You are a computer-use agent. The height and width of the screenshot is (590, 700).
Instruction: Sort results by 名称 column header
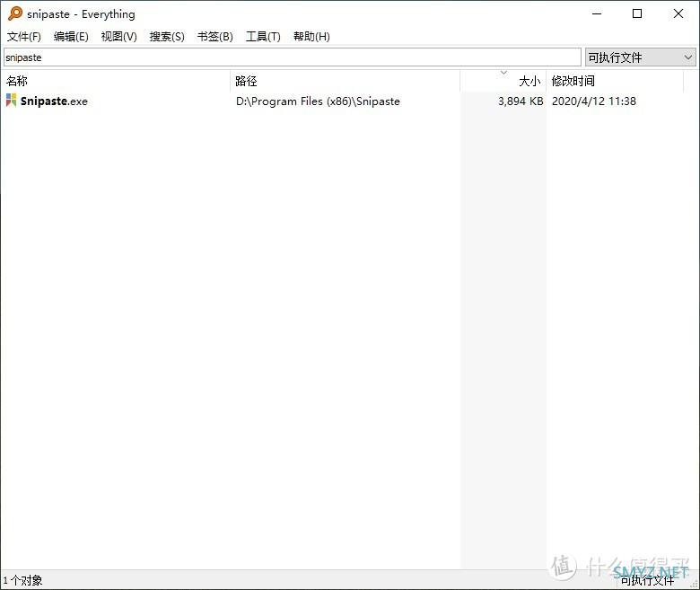coord(116,81)
